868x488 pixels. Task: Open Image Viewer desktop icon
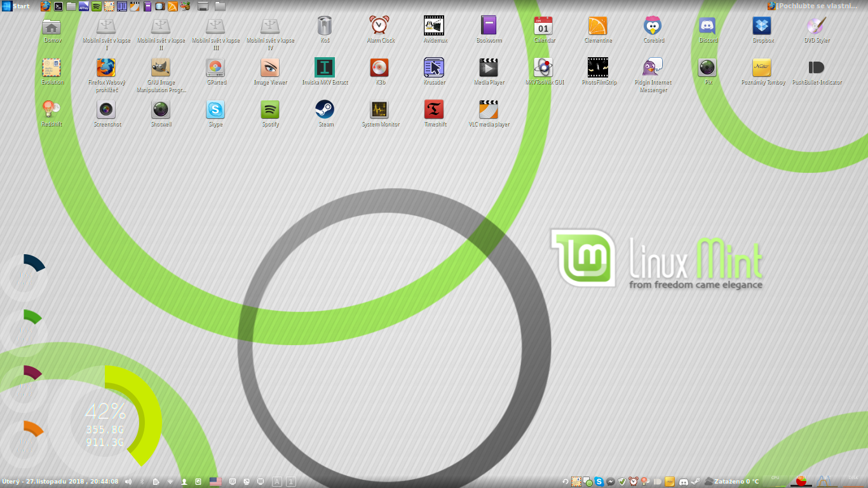pyautogui.click(x=270, y=72)
